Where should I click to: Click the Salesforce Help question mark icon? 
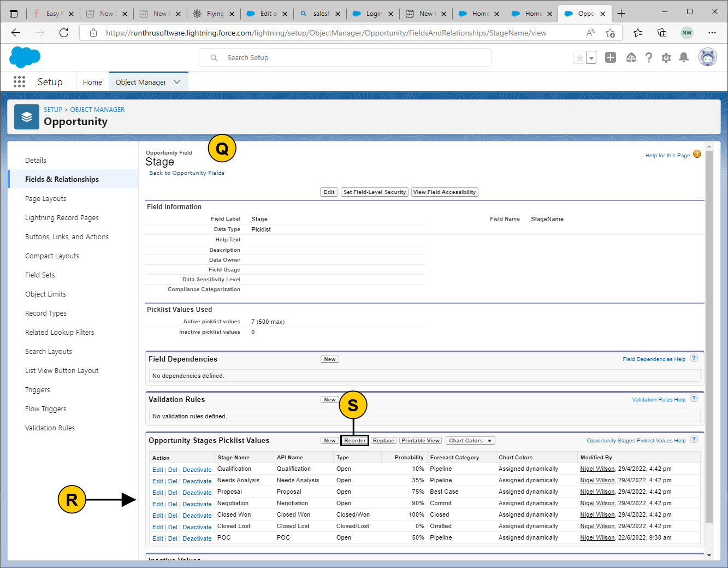coord(648,57)
